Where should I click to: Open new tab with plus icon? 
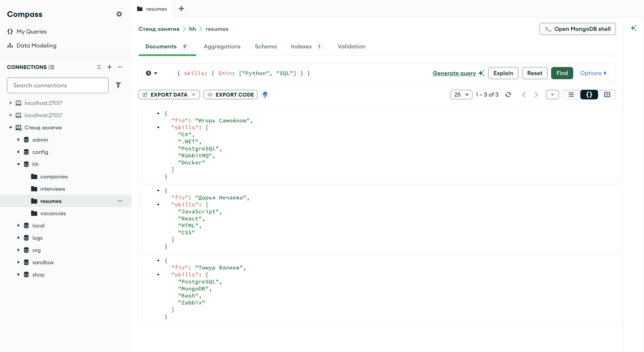click(181, 9)
